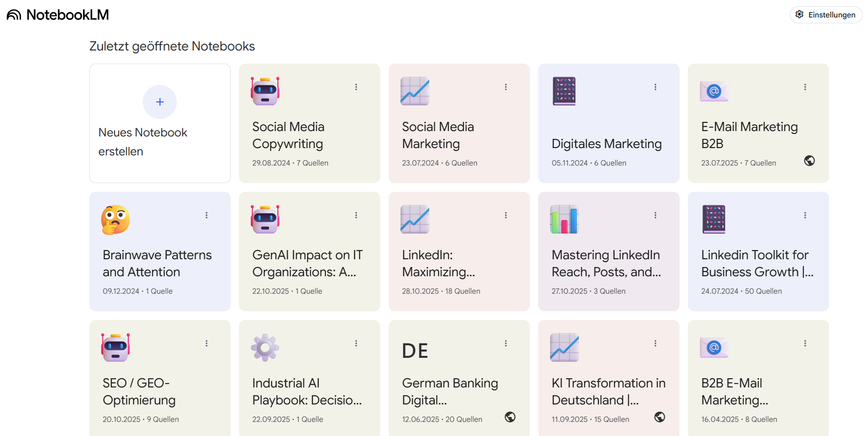
Task: Click the chart icon on Social Media Marketing
Action: (414, 91)
